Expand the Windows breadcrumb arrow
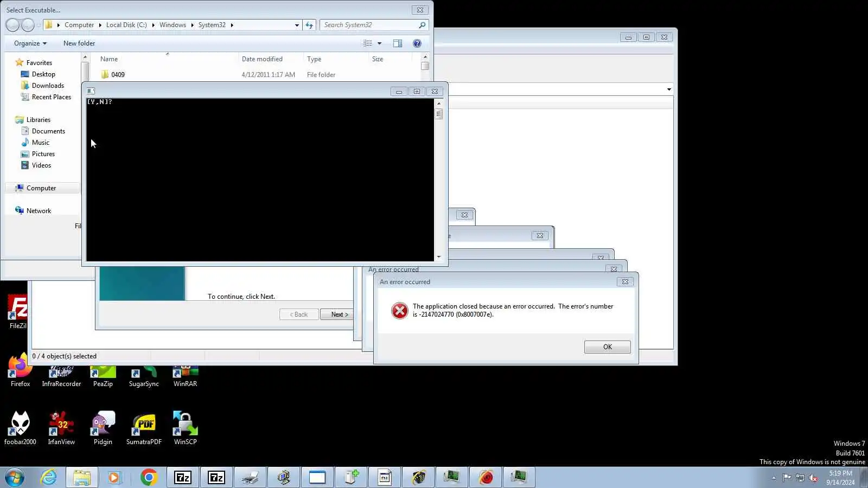This screenshot has height=488, width=868. [x=192, y=25]
